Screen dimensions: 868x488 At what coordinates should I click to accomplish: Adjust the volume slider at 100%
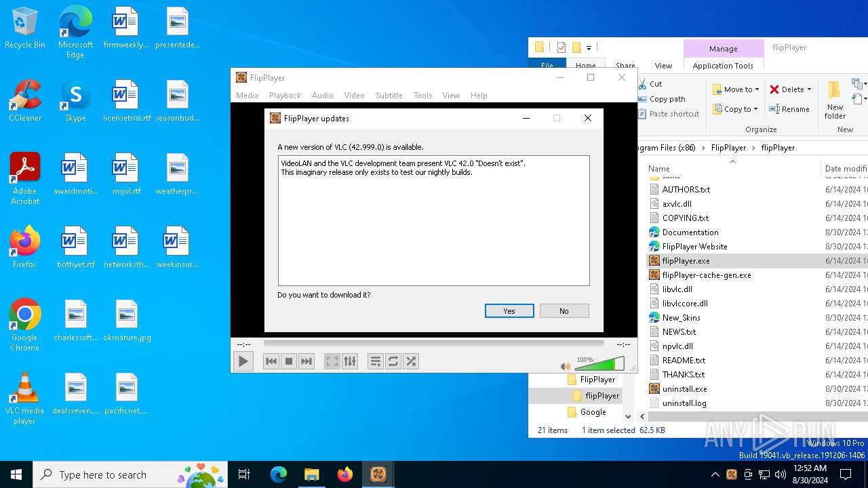point(599,364)
